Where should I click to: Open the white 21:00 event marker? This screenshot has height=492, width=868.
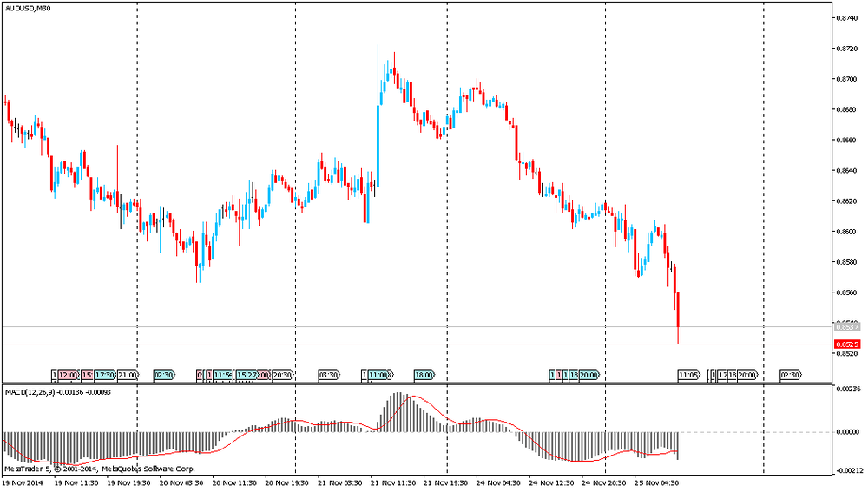(x=128, y=375)
